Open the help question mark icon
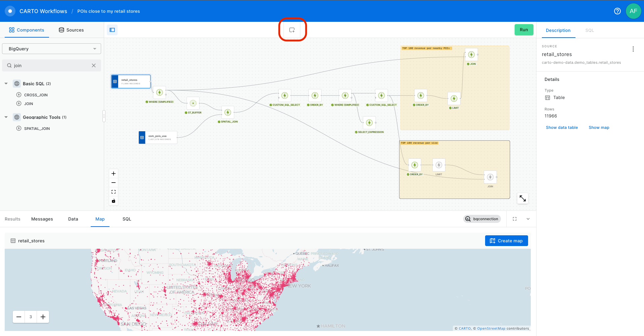The height and width of the screenshot is (336, 644). 617,11
